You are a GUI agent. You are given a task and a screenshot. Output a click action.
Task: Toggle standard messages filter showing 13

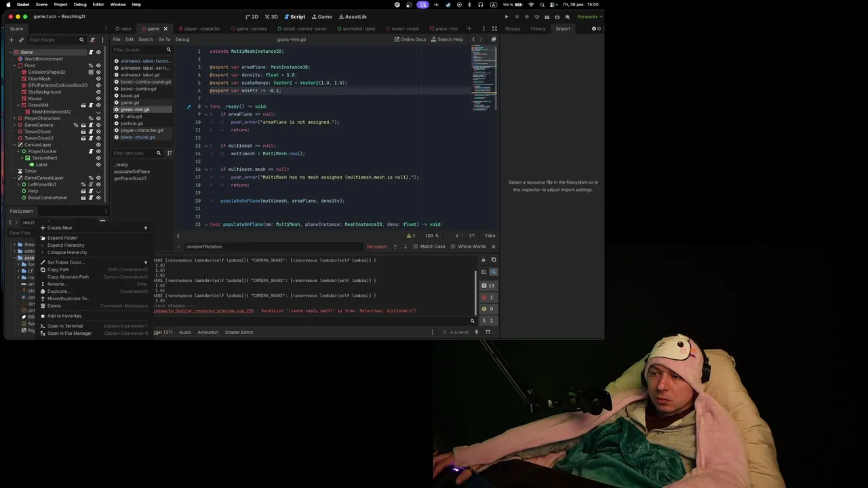click(488, 285)
